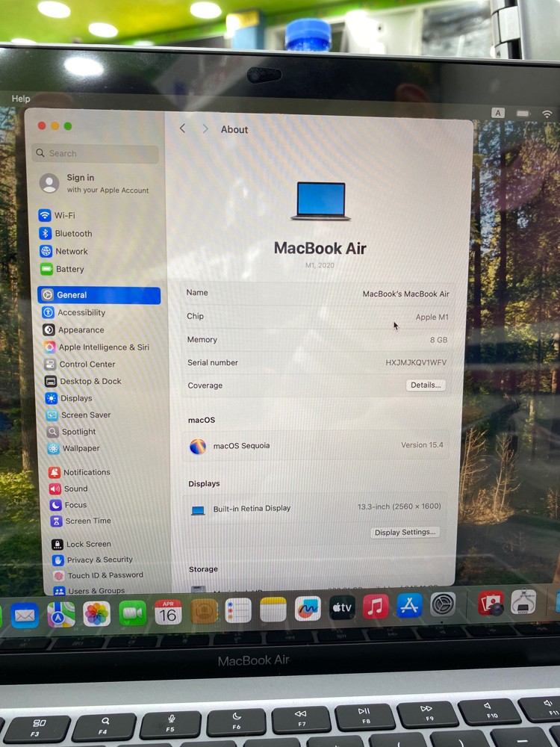Open Displays settings in sidebar
Viewport: 560px width, 747px height.
pyautogui.click(x=69, y=398)
